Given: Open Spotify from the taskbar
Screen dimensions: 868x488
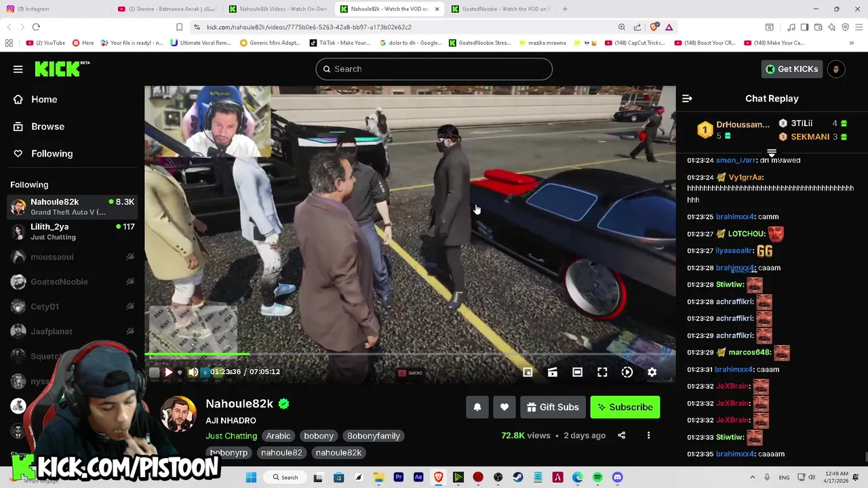Looking at the screenshot, I should tap(597, 477).
